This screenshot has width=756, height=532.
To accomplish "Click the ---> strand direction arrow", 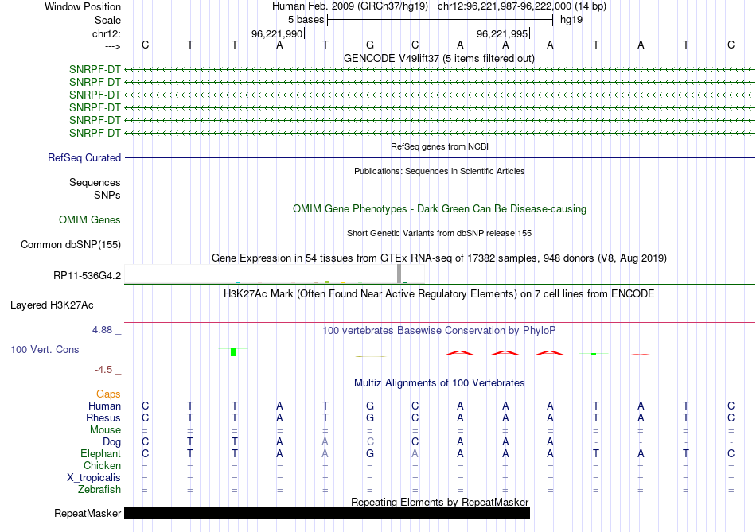I will 112,46.
